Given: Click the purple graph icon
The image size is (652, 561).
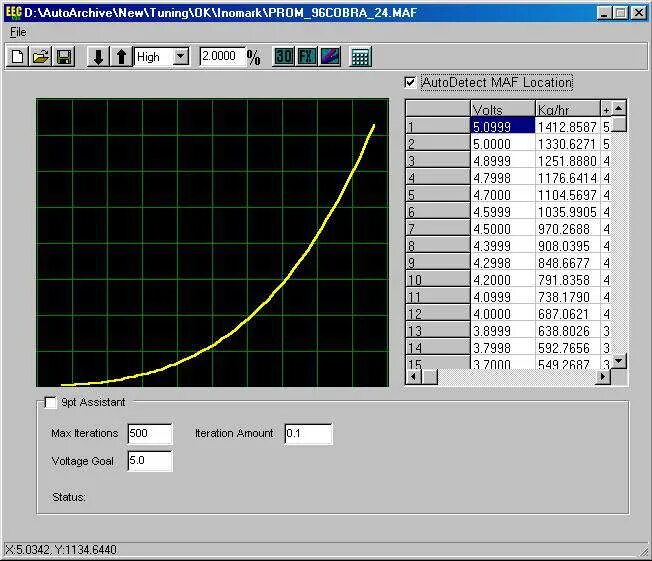Looking at the screenshot, I should 330,57.
